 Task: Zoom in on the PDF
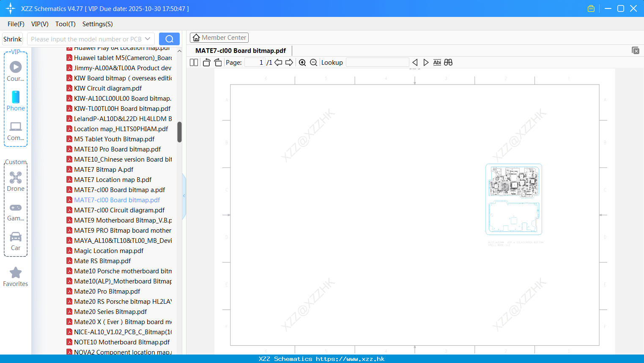tap(302, 63)
